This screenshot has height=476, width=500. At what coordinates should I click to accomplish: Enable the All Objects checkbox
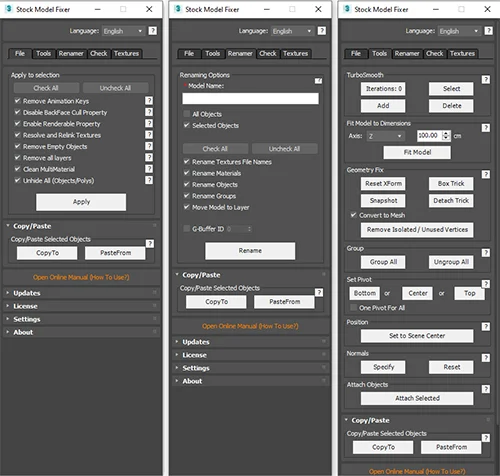click(x=187, y=114)
